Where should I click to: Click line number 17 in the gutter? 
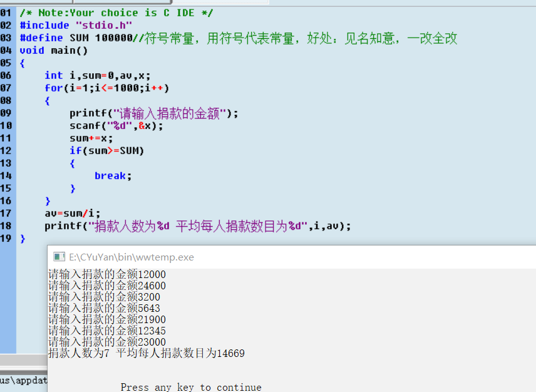click(6, 214)
